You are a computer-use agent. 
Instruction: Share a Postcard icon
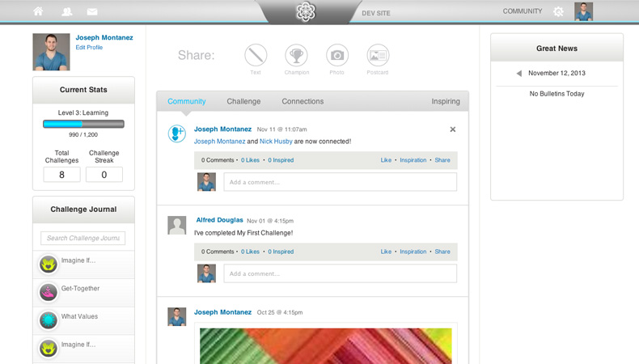378,55
